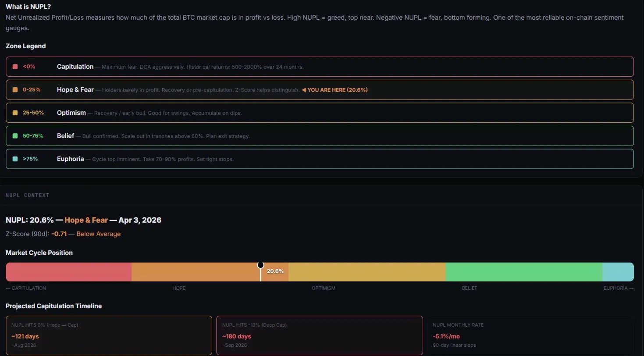Click the em-dash arrow before CAPITULATION label
Screen dimensions: 644x356
8,288
